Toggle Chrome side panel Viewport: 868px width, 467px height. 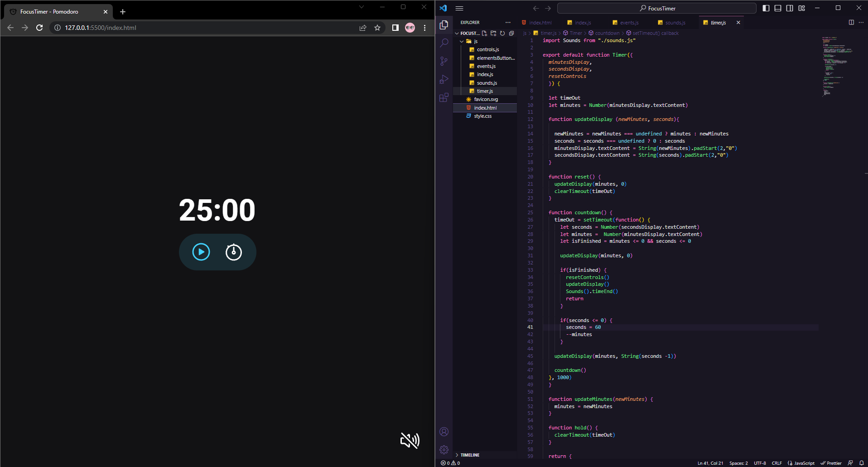[x=395, y=28]
